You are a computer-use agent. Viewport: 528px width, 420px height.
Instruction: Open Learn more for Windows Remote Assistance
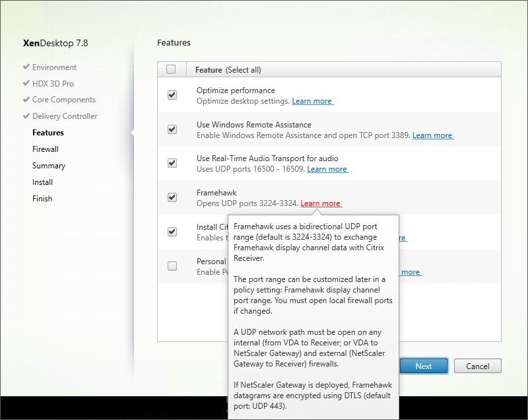[x=432, y=135]
